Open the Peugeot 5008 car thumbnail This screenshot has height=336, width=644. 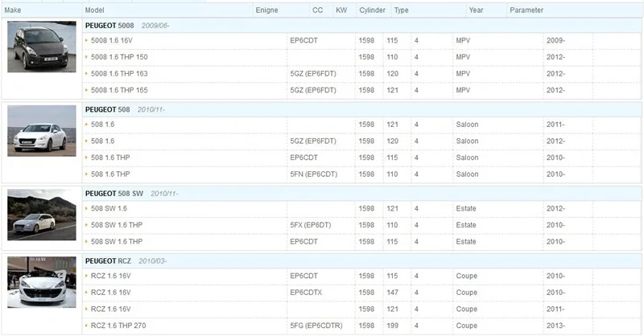(42, 47)
